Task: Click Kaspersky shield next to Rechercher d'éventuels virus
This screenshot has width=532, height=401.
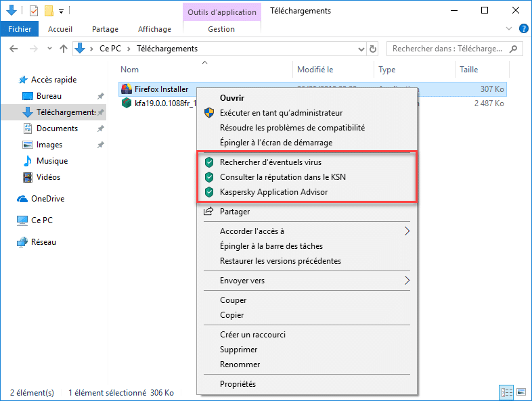Action: coord(209,162)
